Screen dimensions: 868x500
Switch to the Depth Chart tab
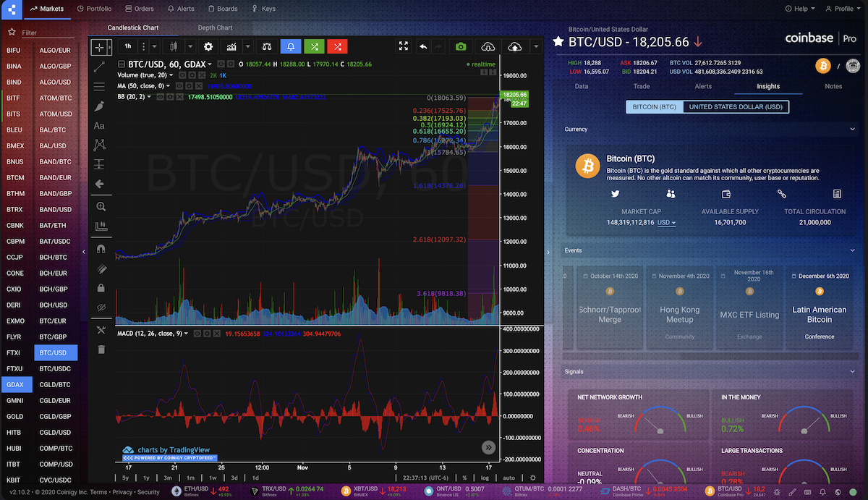pyautogui.click(x=215, y=28)
